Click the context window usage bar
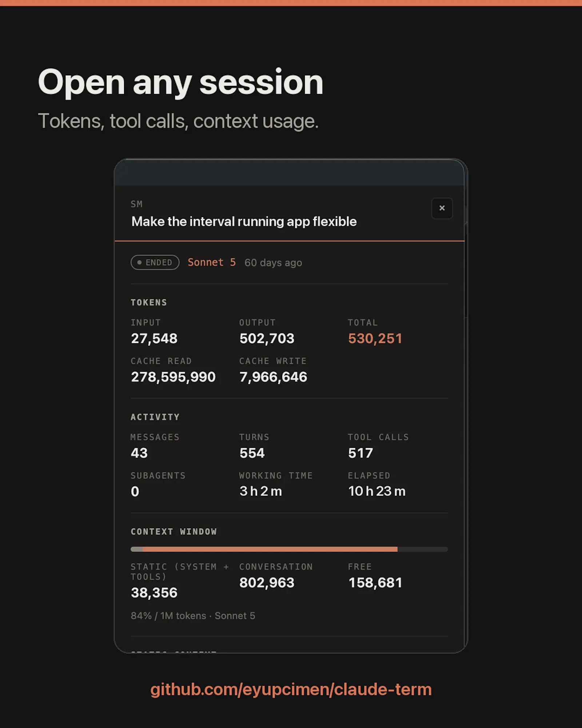582x728 pixels. pos(289,549)
